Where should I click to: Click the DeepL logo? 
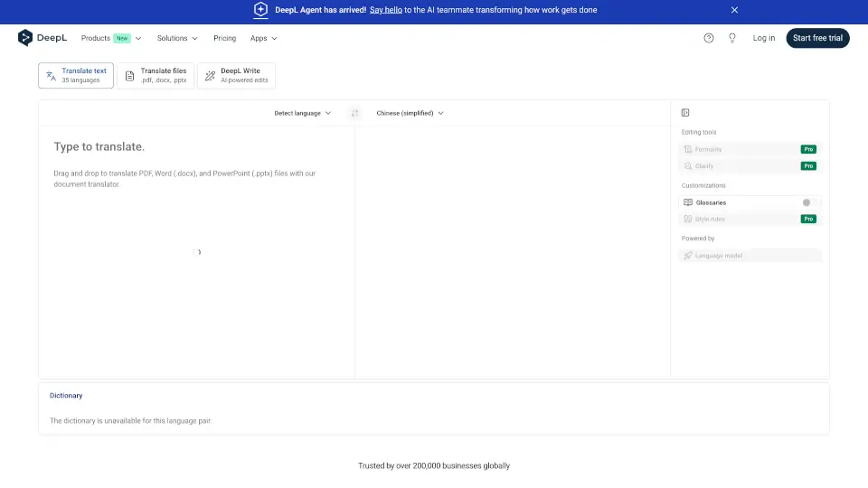tap(42, 38)
